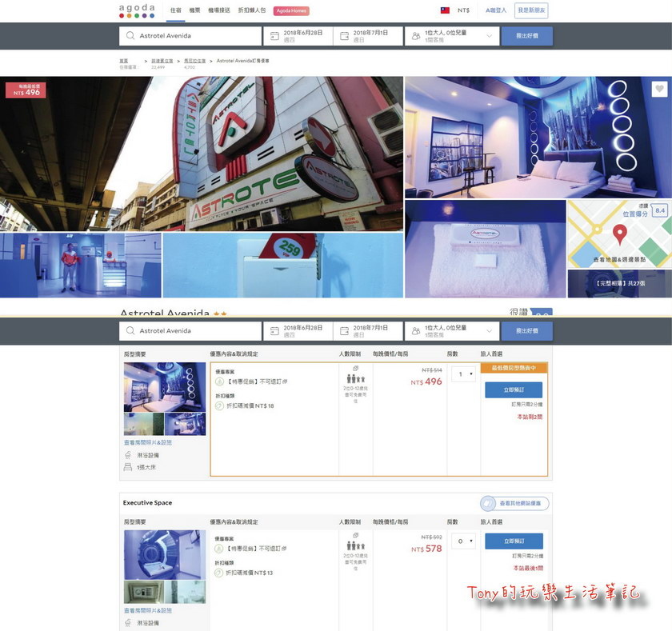The image size is (672, 631).
Task: Open 查看房間照片&設施 link for Executive Space
Action: tap(148, 610)
